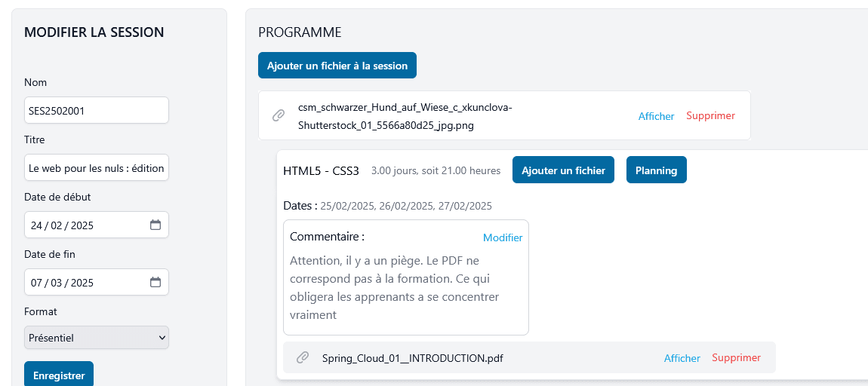This screenshot has width=868, height=386.
Task: Click the start date calendar picker icon
Action: (x=155, y=225)
